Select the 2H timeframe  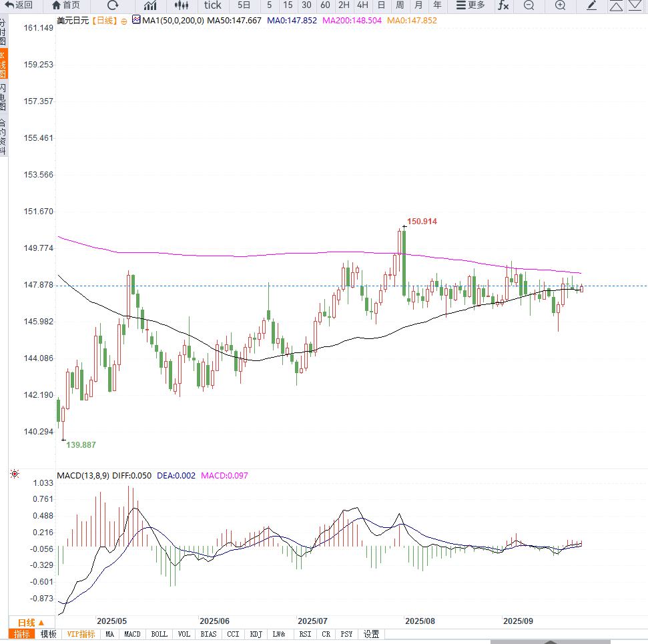344,5
